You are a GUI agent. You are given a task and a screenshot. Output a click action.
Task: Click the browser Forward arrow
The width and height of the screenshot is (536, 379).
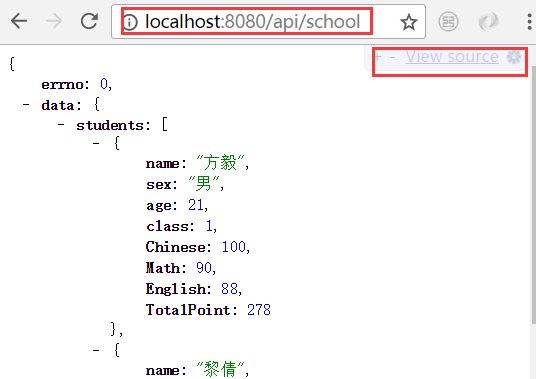(54, 21)
